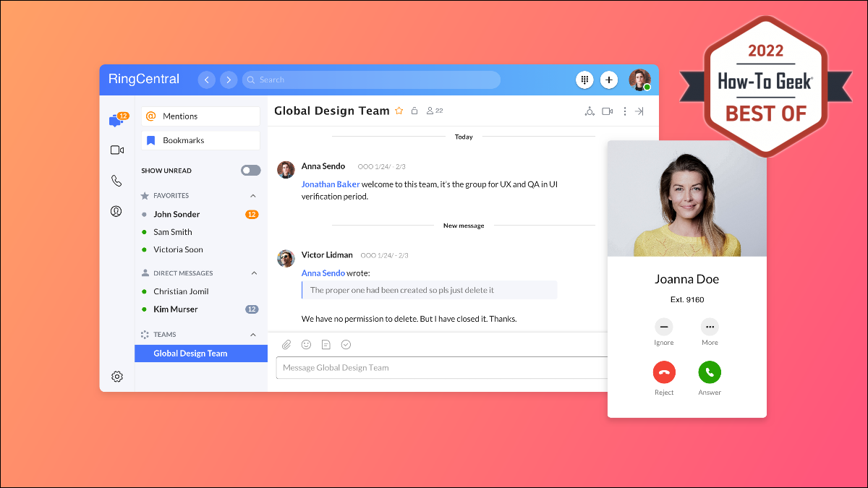The height and width of the screenshot is (488, 868).
Task: Click the Anna Sendo sender name
Action: 323,166
